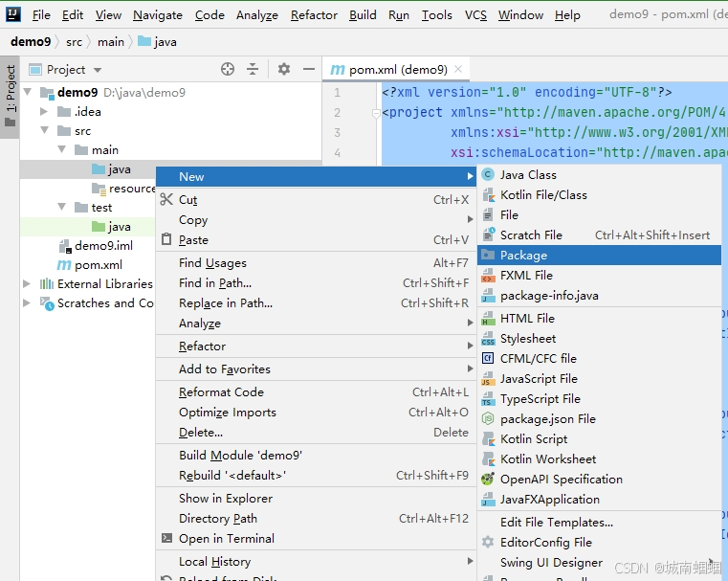Select Add to Favorites
Image resolution: width=728 pixels, height=581 pixels.
click(317, 369)
